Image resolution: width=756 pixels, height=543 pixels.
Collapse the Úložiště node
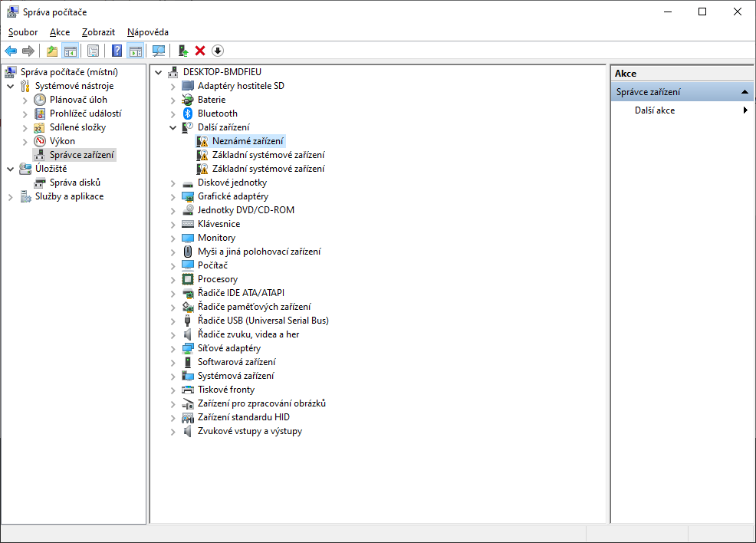pos(11,169)
